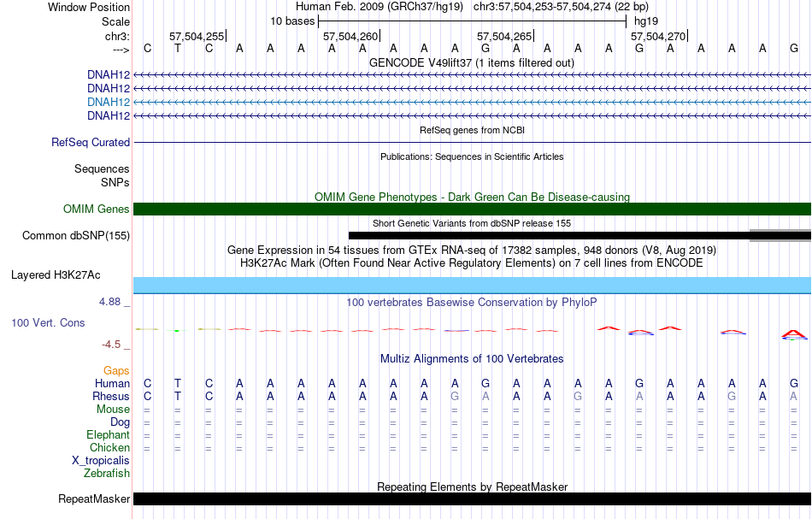Screen dimensions: 812x519
Task: Click the Scale label
Action: 115,21
